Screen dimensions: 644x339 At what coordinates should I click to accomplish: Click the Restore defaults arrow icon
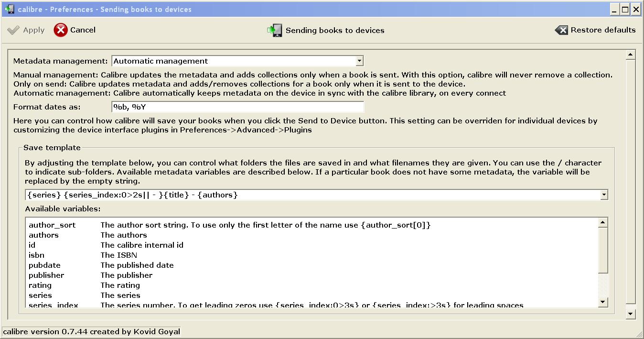pyautogui.click(x=561, y=30)
